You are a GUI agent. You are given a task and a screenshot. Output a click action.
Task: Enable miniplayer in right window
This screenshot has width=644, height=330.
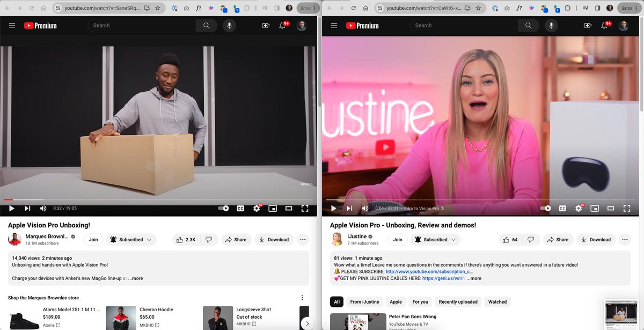[595, 209]
